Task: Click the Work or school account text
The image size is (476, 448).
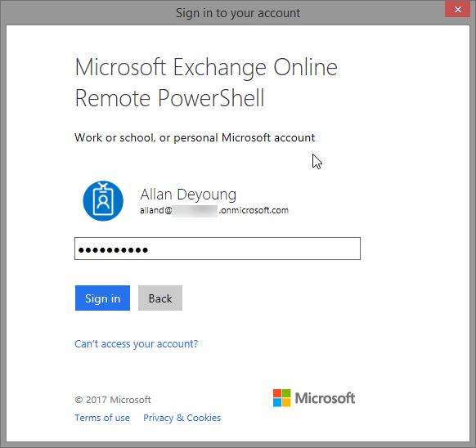Action: 195,137
